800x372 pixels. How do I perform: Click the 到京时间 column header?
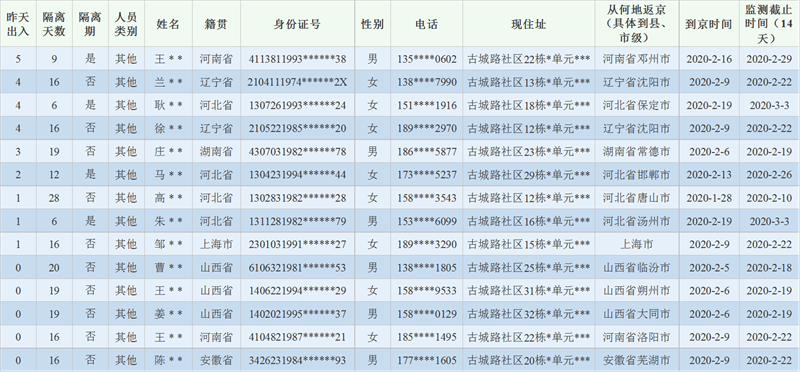[x=709, y=24]
